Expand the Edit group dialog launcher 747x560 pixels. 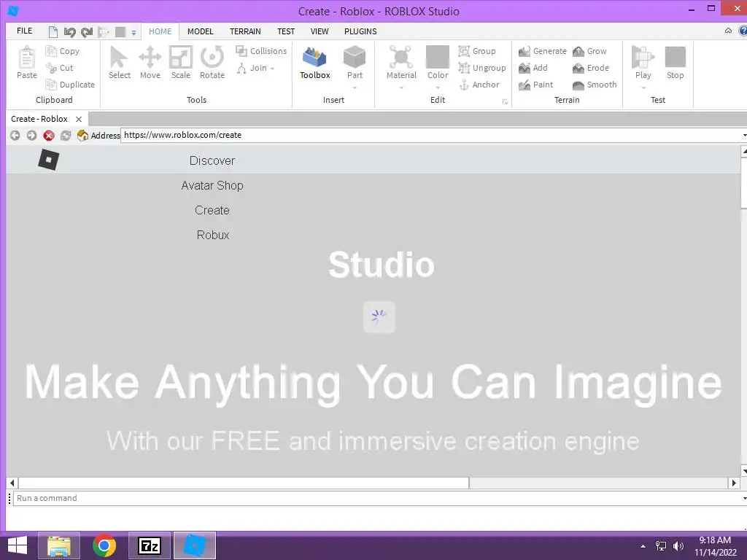point(505,101)
